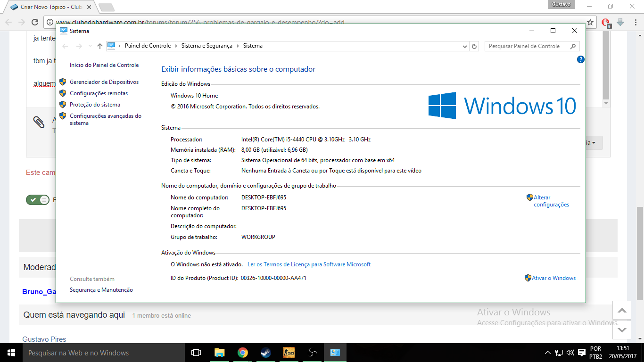
Task: Open the Windows Start menu
Action: 11,353
